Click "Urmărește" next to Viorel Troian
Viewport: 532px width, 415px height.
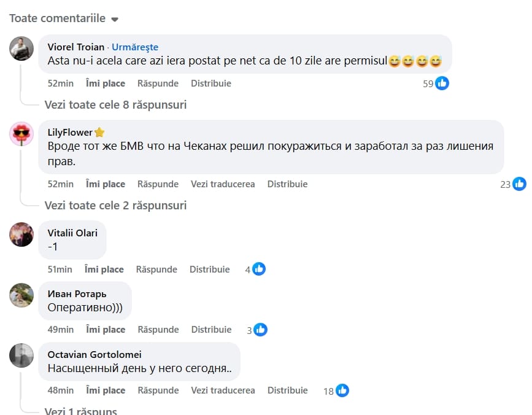[135, 47]
